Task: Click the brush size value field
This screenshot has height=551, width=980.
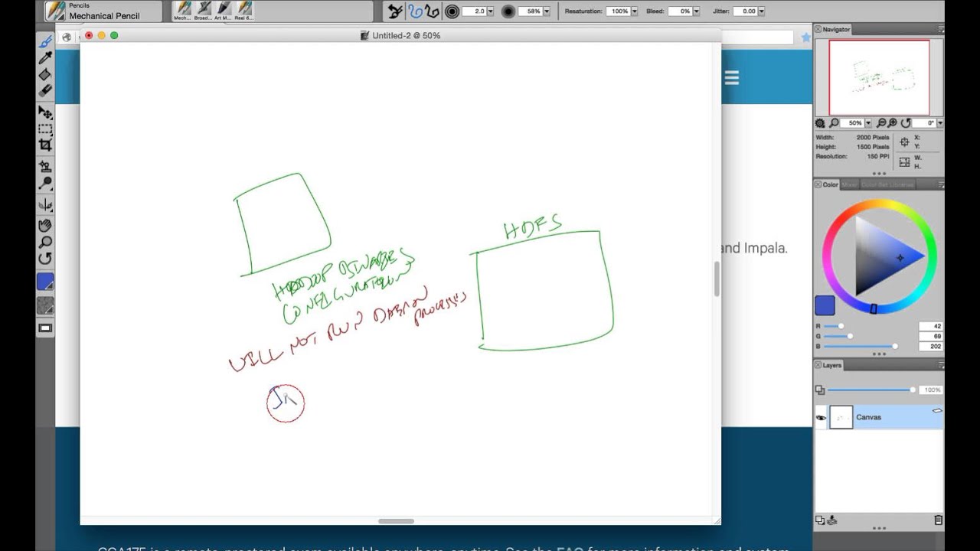Action: click(x=474, y=11)
